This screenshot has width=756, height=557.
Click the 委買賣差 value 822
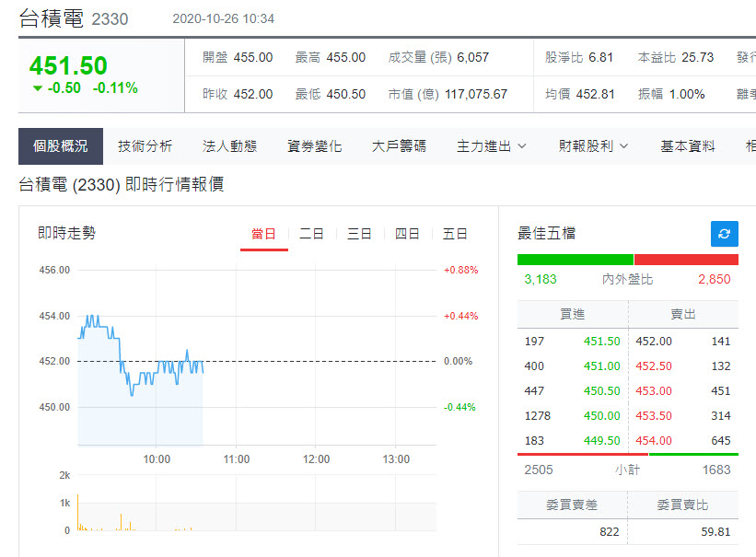point(610,532)
